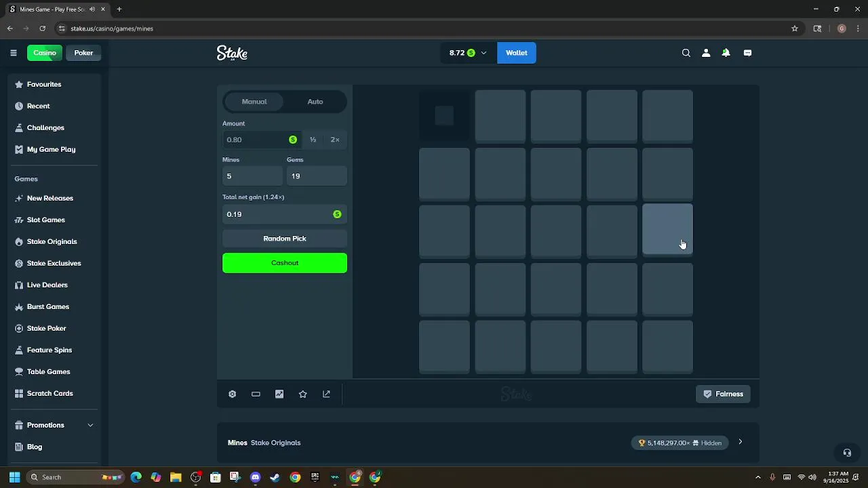
Task: Click the Stake logo
Action: point(232,53)
